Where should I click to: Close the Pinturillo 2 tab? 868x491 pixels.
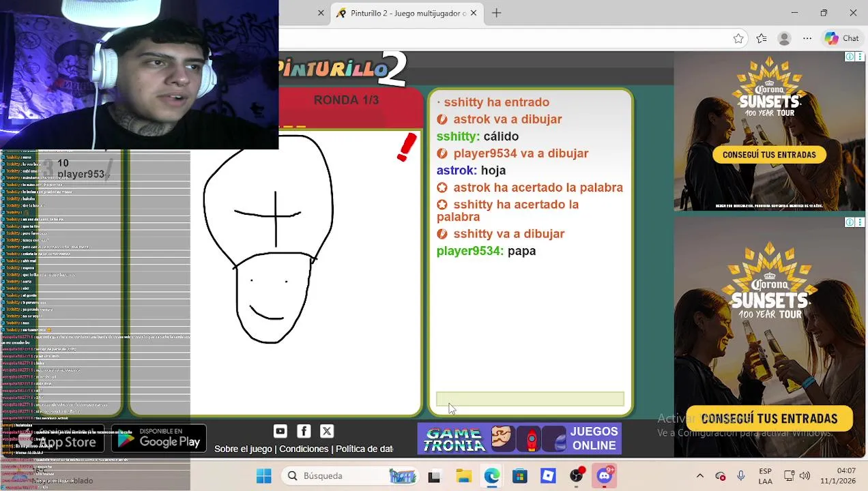[473, 13]
